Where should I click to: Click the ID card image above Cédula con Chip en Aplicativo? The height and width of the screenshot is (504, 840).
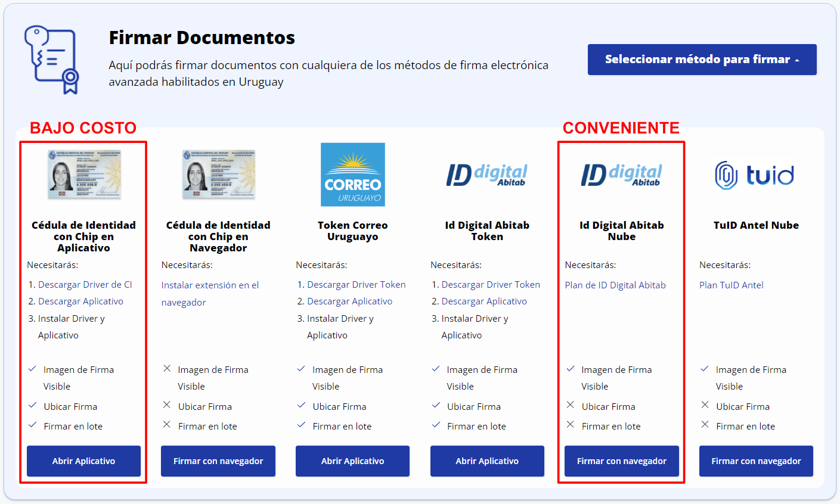pyautogui.click(x=84, y=174)
